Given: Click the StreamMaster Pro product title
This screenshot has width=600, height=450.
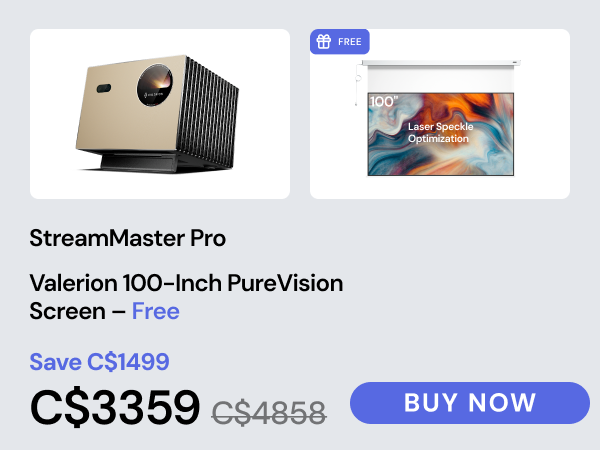Looking at the screenshot, I should coord(127,238).
